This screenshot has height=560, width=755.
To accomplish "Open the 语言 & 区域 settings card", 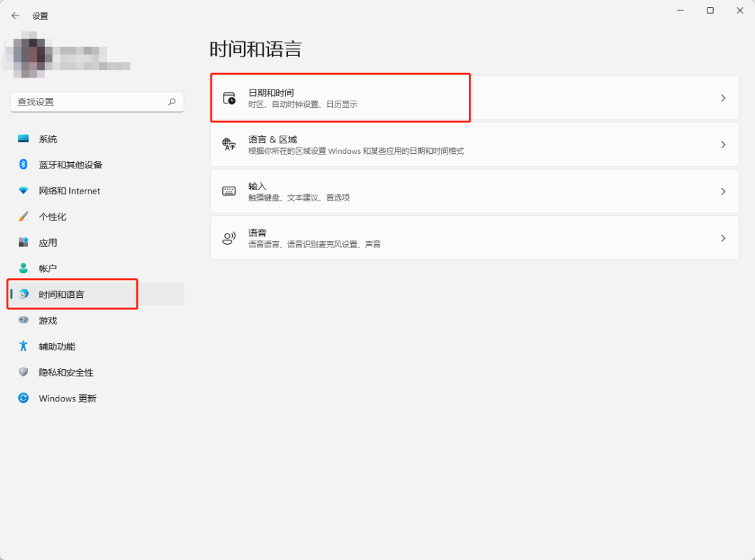I will point(475,145).
